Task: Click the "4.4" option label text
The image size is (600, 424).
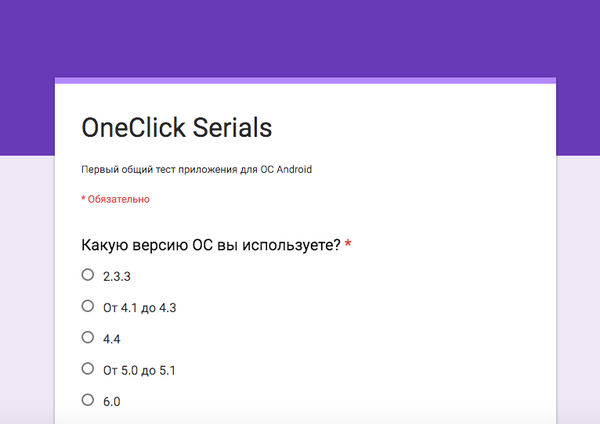Action: pos(112,339)
